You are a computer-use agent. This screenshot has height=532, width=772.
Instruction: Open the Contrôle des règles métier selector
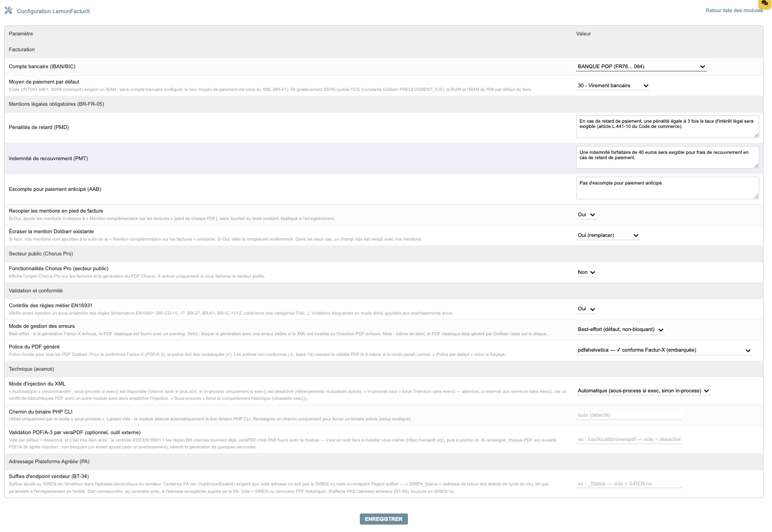point(586,309)
